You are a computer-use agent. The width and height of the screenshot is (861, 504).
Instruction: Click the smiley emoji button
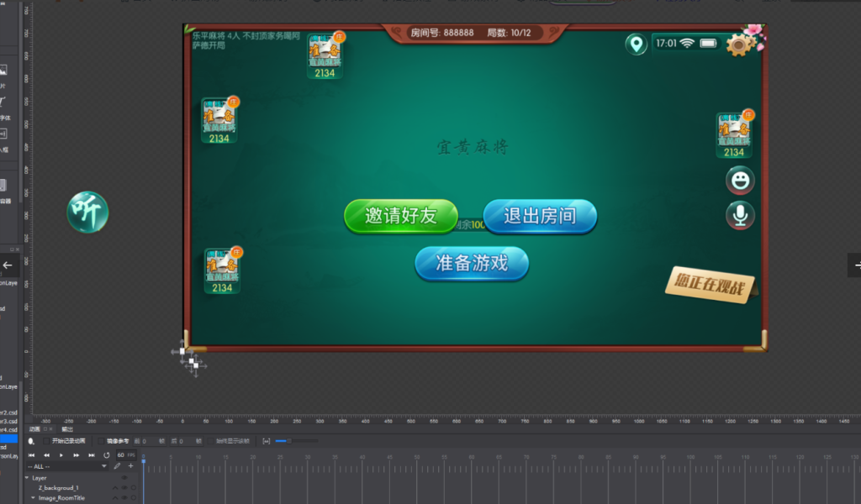[x=740, y=180]
